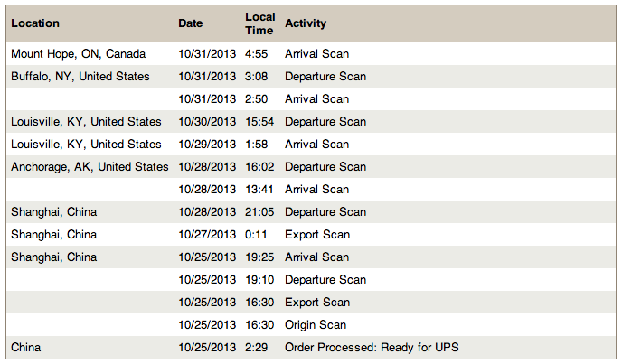Select Anchorage, AK, United States entry
Image resolution: width=622 pixels, height=364 pixels.
(x=90, y=167)
